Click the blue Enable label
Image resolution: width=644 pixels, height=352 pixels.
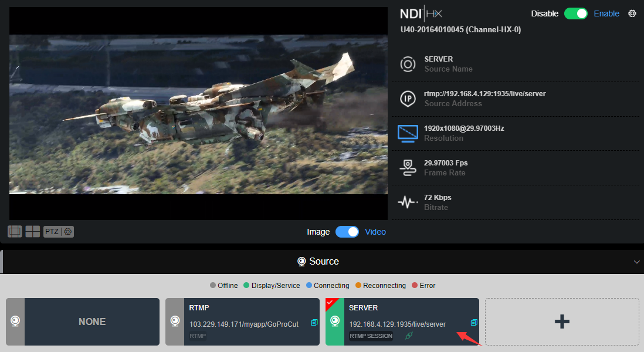pos(606,13)
